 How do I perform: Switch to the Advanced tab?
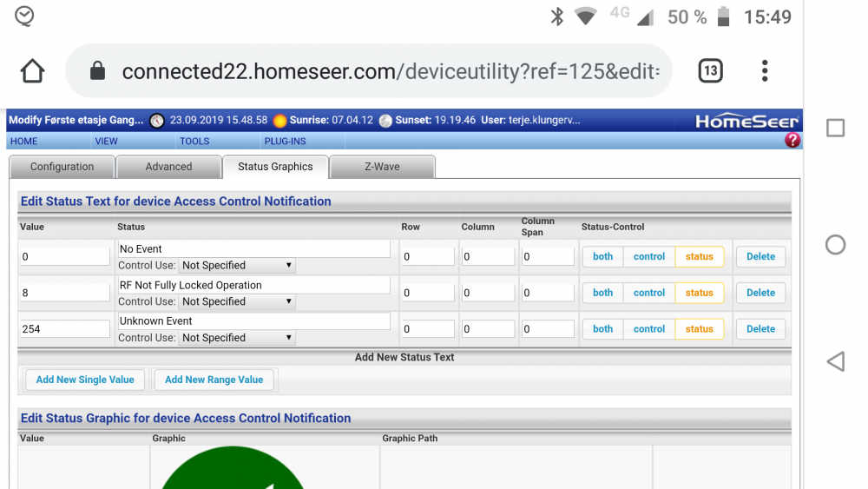(169, 167)
